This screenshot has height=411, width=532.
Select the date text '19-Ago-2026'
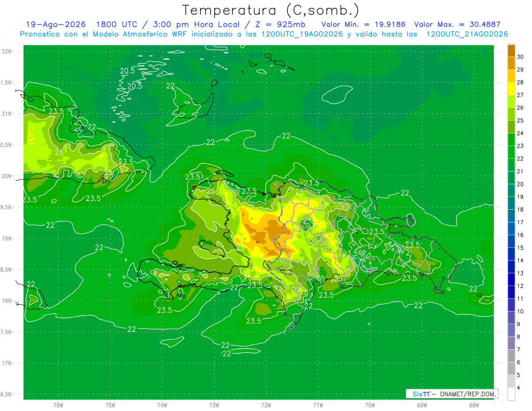coord(55,24)
